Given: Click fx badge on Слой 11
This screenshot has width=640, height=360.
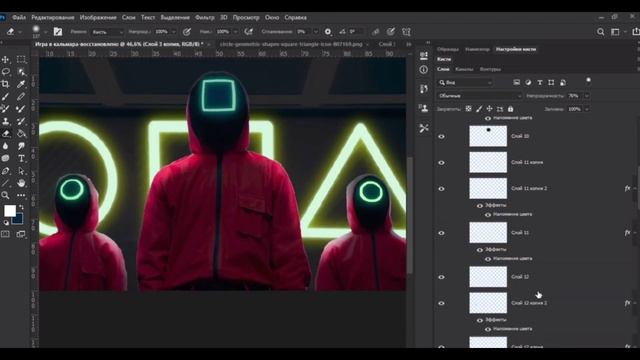Looking at the screenshot, I should pos(627,233).
